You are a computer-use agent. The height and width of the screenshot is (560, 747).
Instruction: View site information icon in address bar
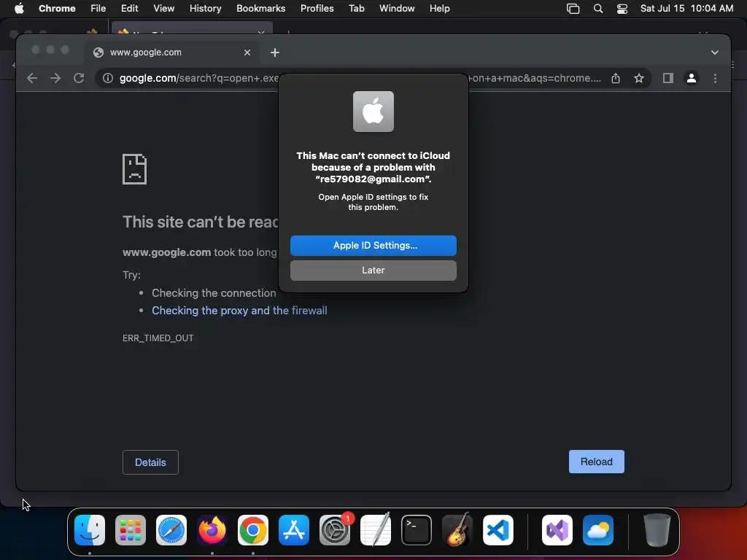[x=108, y=78]
